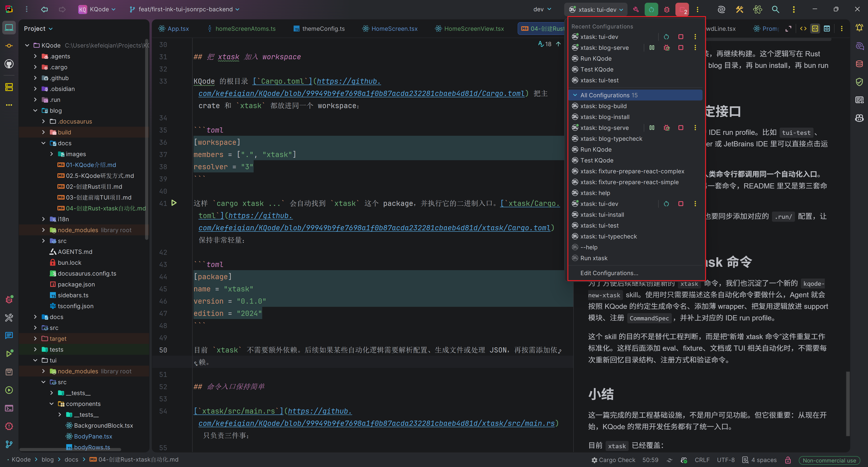Toggle the read-only lock in the status bar

point(788,460)
